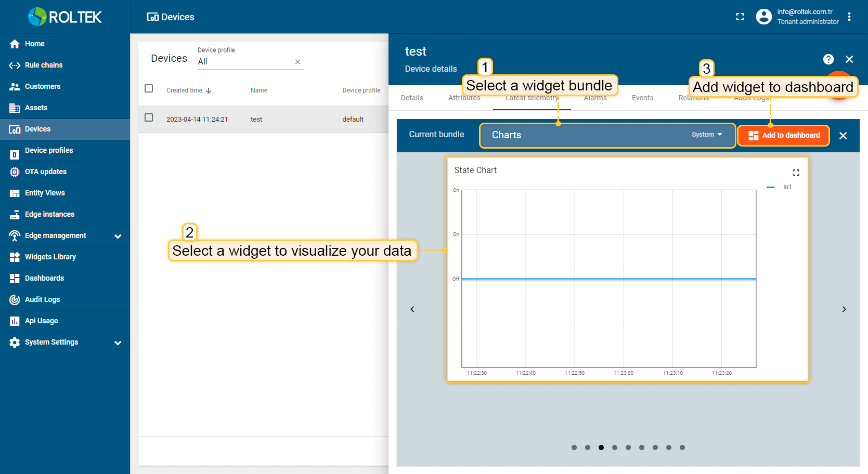Switch to the Events tab
868x474 pixels.
click(x=642, y=98)
